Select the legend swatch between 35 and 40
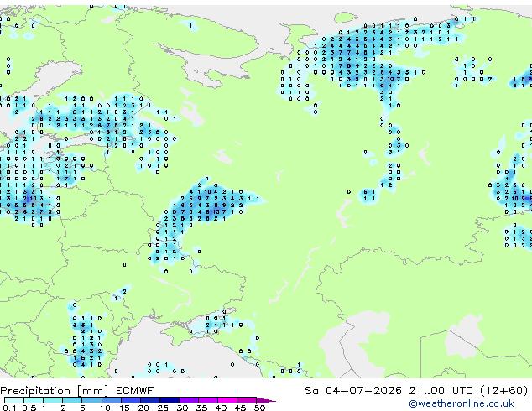Viewport: 532px width, 411px height. (208, 400)
